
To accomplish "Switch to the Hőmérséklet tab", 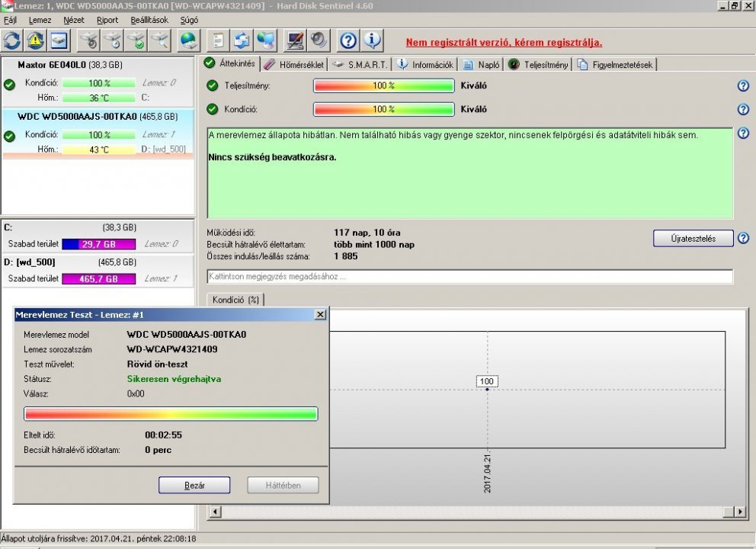I will click(x=294, y=65).
